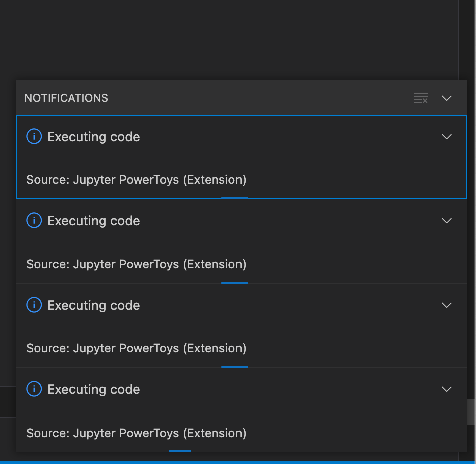Click the progress bar under the second notification
This screenshot has height=464, width=476.
tap(234, 284)
